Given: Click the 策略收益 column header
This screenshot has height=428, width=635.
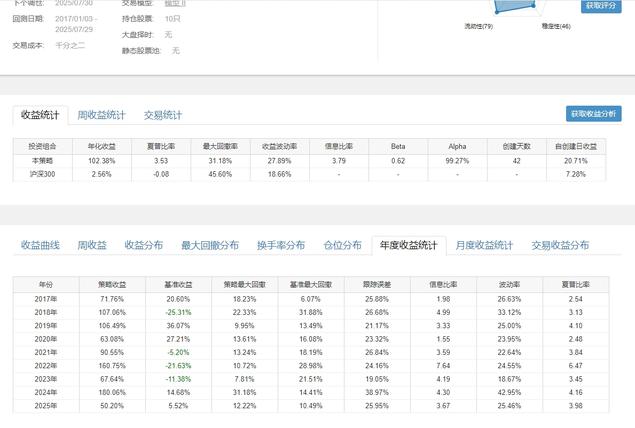Looking at the screenshot, I should point(111,284).
